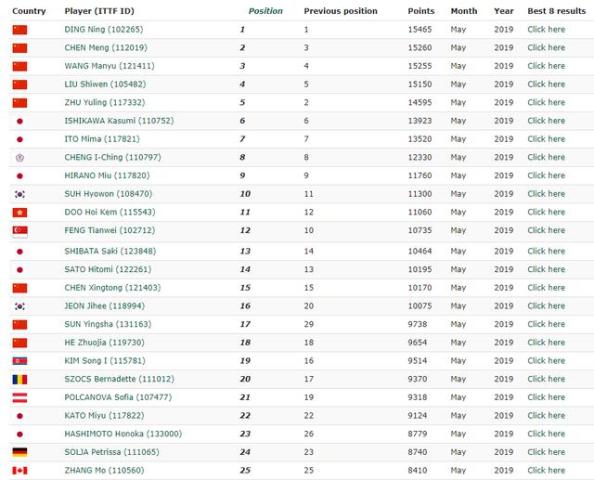Click the Japan flag beside HIRANO Miu
Viewport: 594px width, 480px height.
tap(20, 176)
